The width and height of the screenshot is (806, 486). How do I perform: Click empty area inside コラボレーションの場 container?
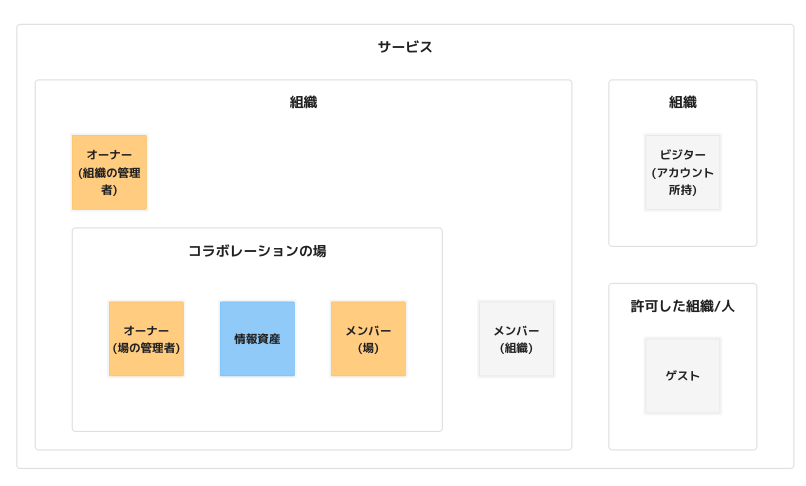[257, 404]
